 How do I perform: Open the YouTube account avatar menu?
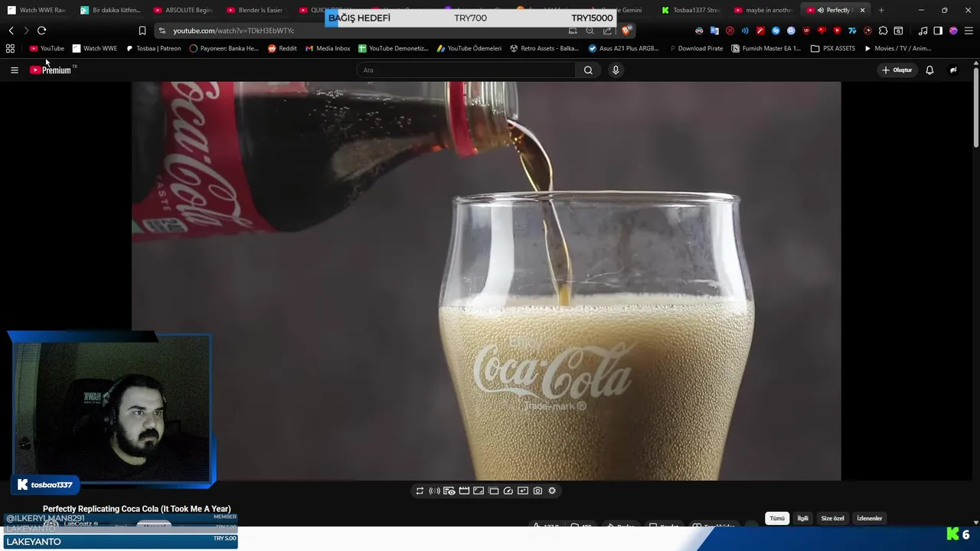(953, 70)
